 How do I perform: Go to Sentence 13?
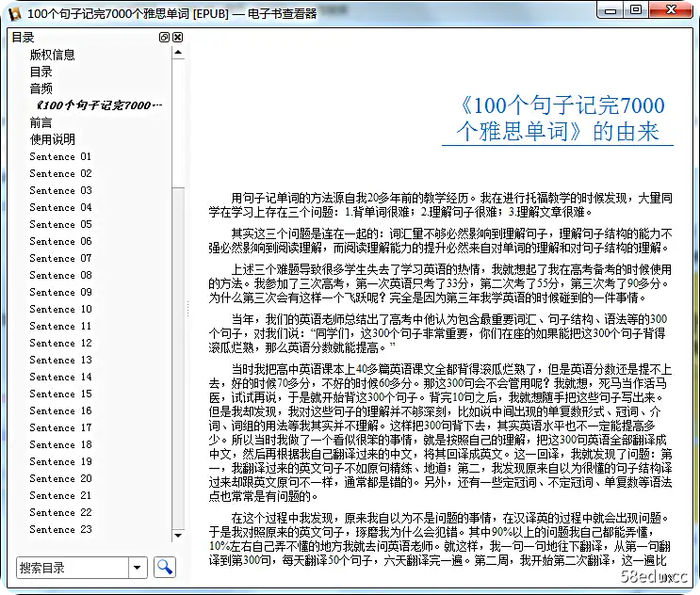[x=60, y=360]
